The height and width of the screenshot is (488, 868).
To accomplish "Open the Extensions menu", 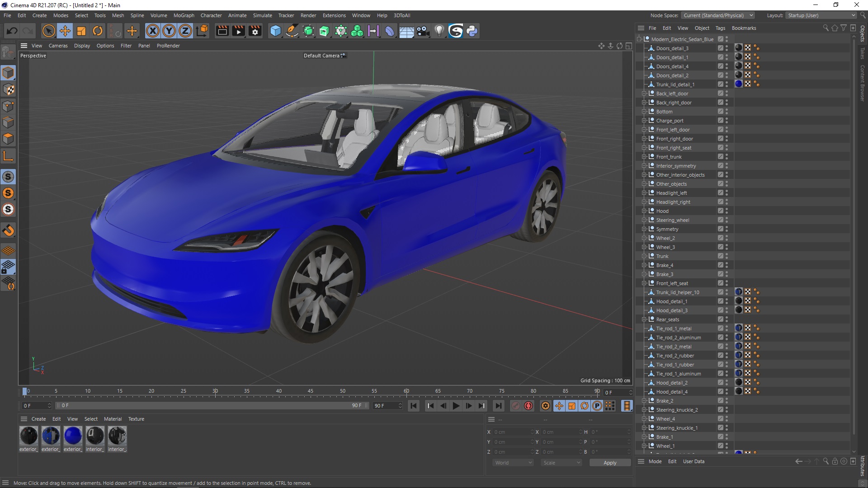I will (334, 15).
